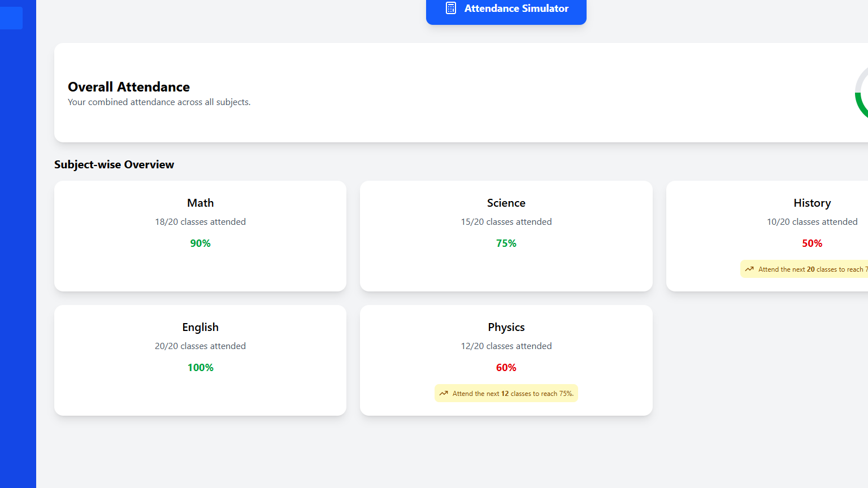Select the Science subject card title
The width and height of the screenshot is (868, 488).
point(506,203)
